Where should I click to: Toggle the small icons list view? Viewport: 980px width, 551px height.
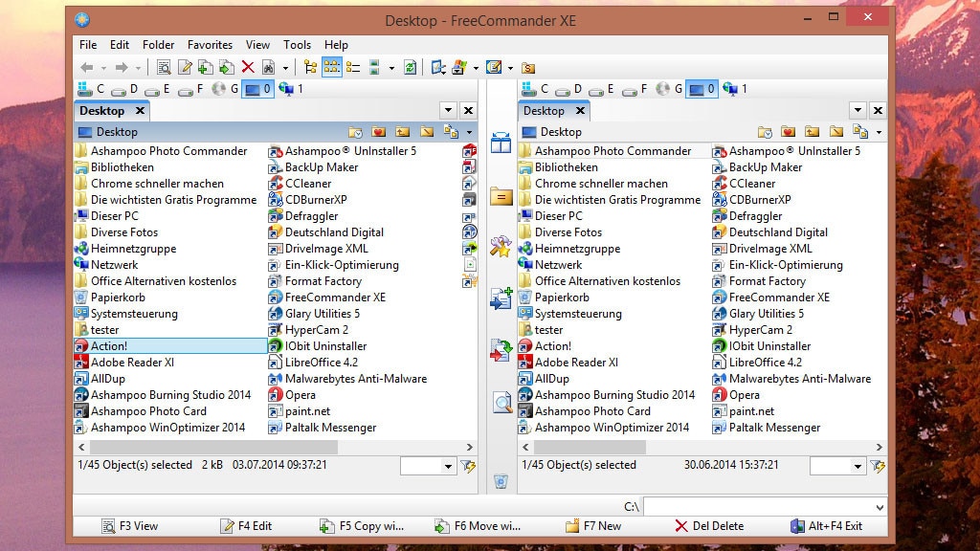tap(332, 68)
